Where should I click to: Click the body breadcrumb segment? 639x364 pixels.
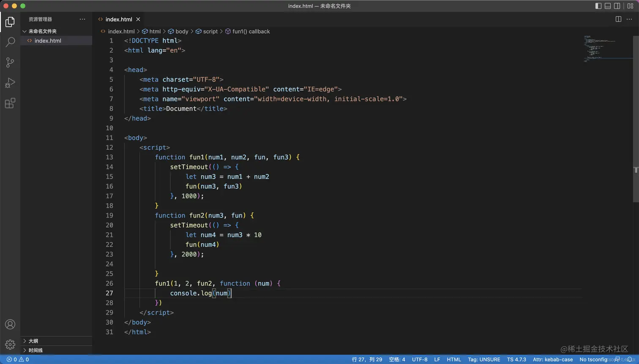(x=178, y=31)
